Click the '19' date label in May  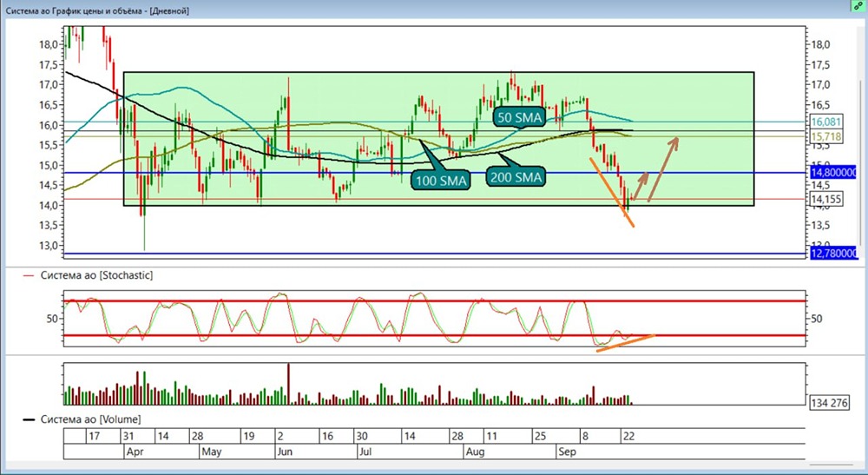(249, 436)
